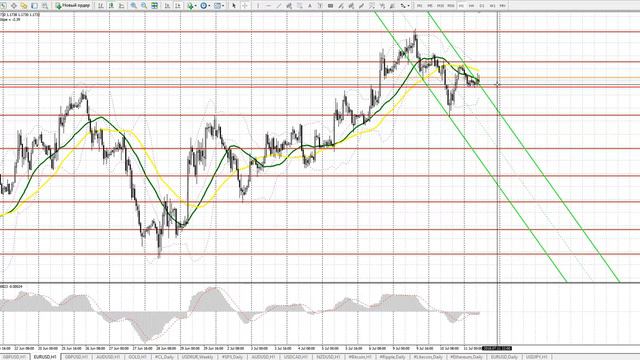Select the trendline drawing tool
Screen dimensions: 640x360
279,6
